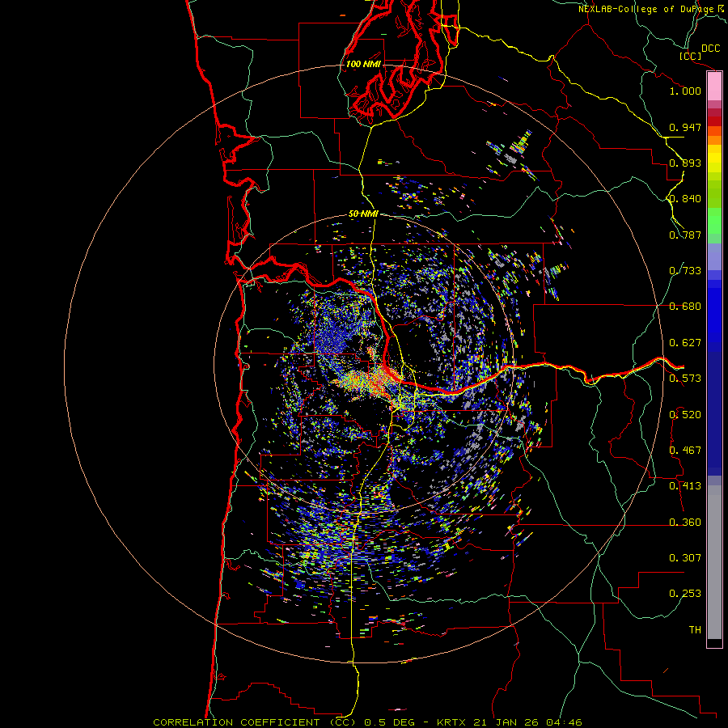The height and width of the screenshot is (728, 728).
Task: Click the 0.520 legend value
Action: [685, 415]
